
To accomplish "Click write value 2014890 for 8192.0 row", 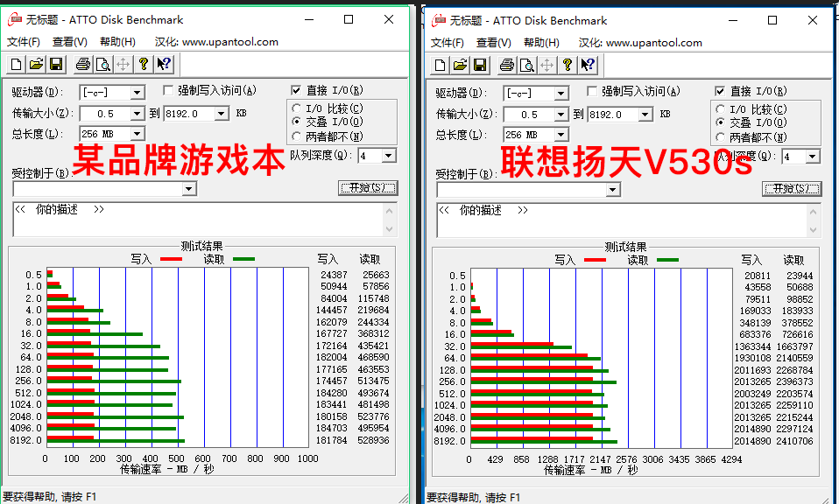I will (x=752, y=442).
